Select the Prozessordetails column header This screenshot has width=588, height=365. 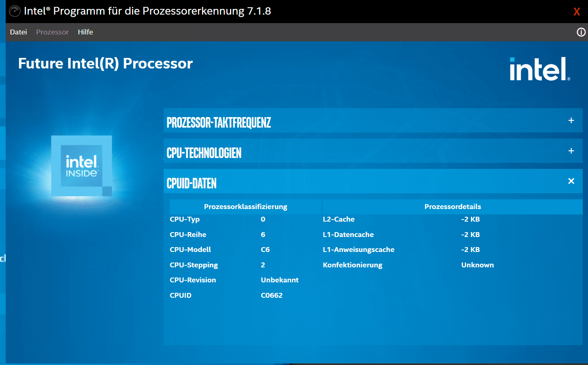(452, 207)
